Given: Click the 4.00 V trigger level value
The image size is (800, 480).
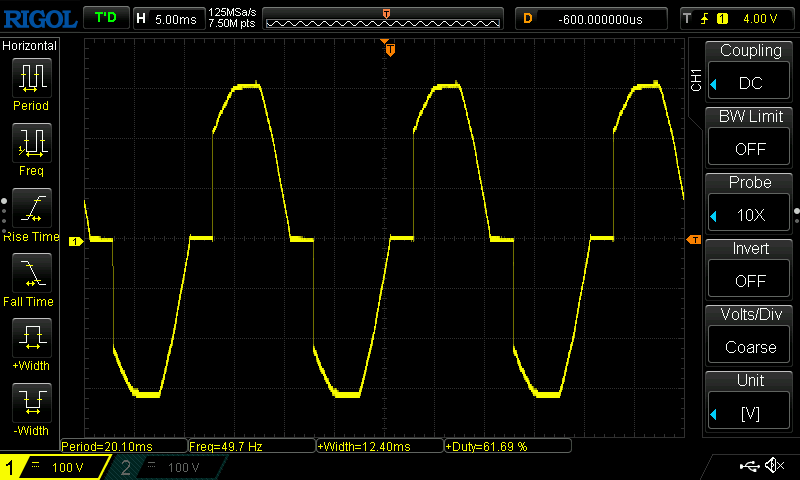Looking at the screenshot, I should click(x=760, y=19).
